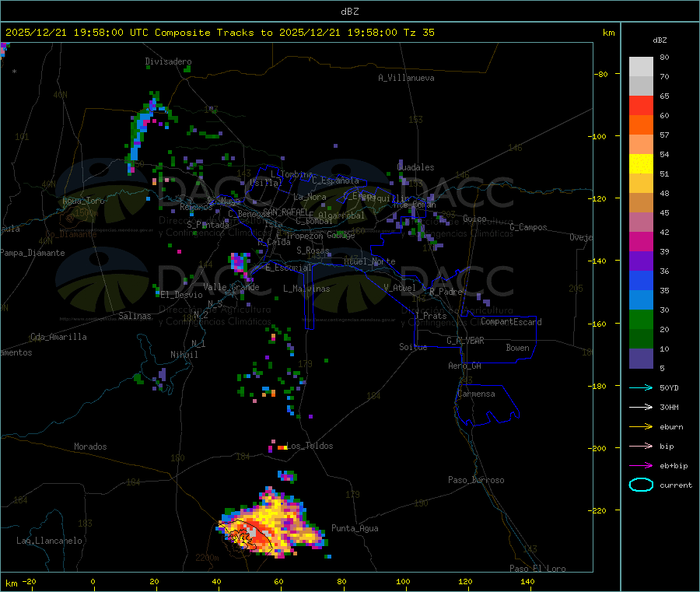Click the Los_Toldos map label

pos(310,446)
